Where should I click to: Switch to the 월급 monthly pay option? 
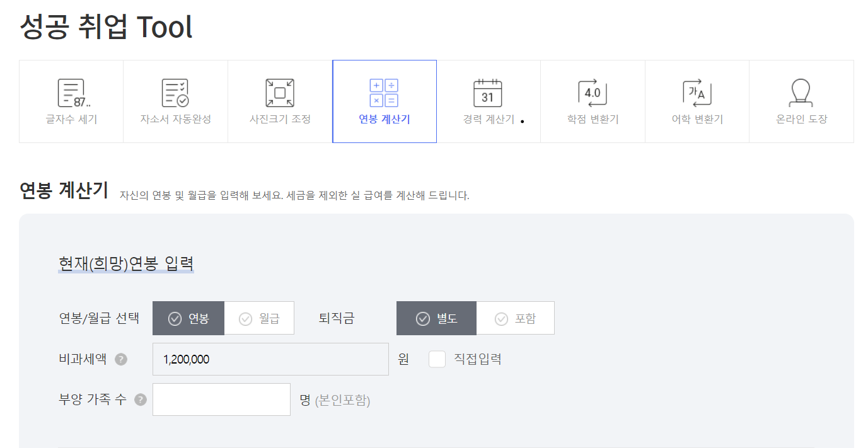click(x=259, y=318)
